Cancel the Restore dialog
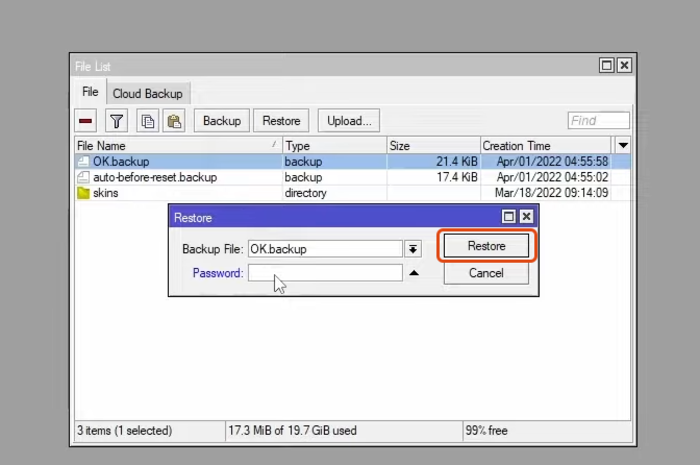700x465 pixels. [486, 273]
